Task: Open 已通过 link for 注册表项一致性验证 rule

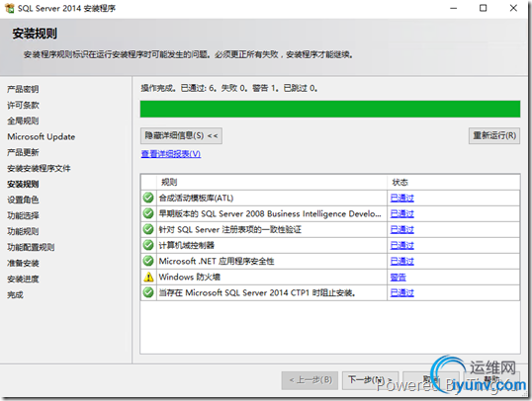Action: pos(402,230)
